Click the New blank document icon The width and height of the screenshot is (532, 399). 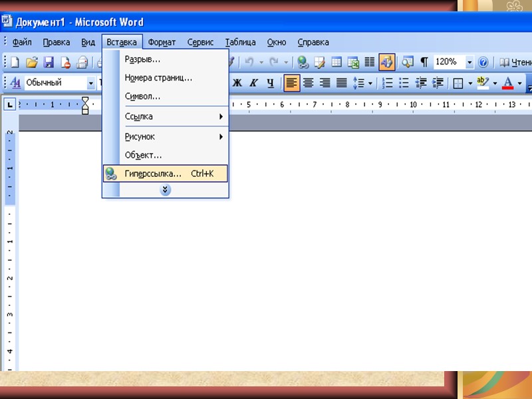[15, 63]
